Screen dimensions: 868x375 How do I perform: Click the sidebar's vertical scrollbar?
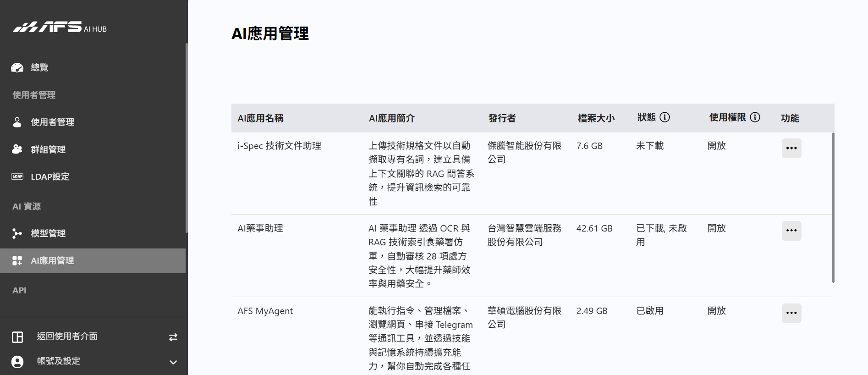pyautogui.click(x=186, y=138)
